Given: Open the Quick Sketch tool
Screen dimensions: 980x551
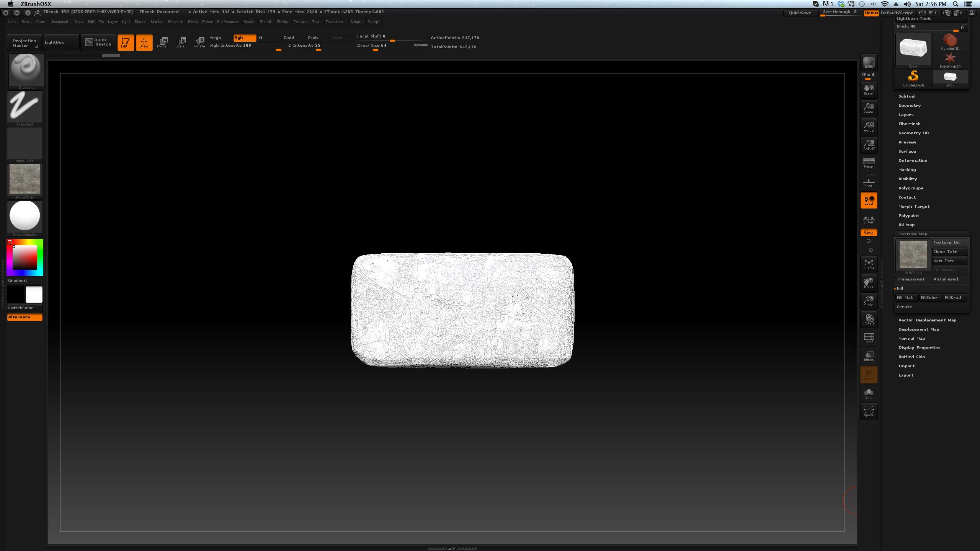Looking at the screenshot, I should [98, 42].
